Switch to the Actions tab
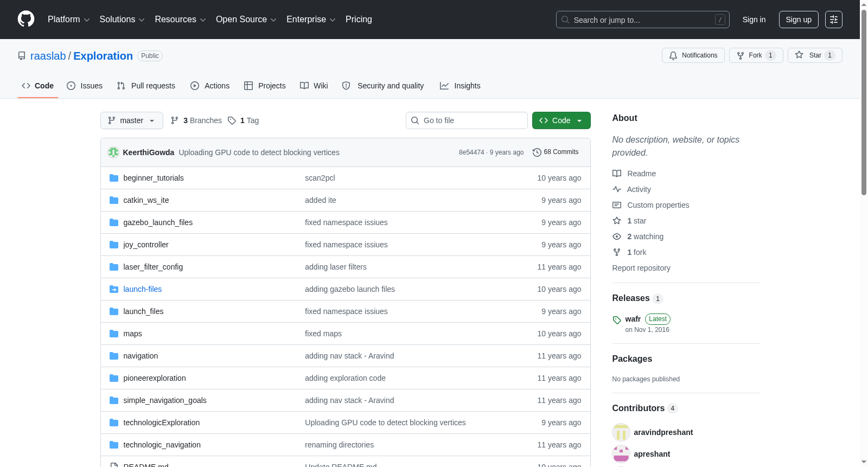Screen dimensions: 868x467 click(210, 86)
